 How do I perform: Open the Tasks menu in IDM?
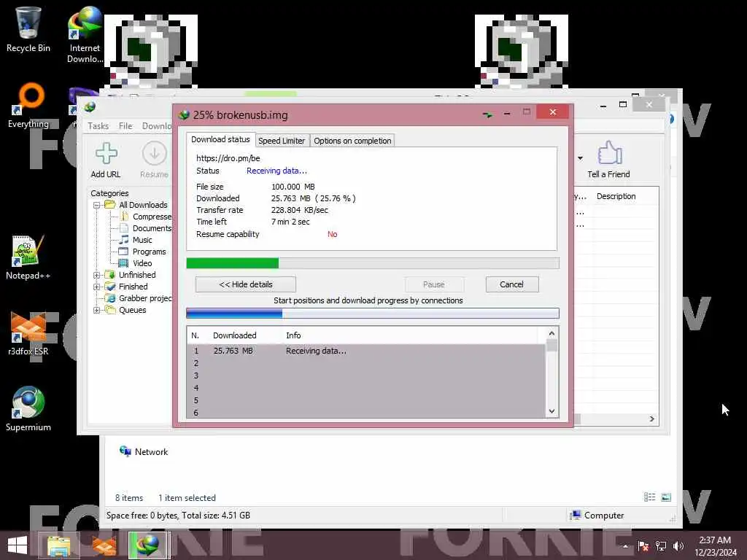coord(98,125)
